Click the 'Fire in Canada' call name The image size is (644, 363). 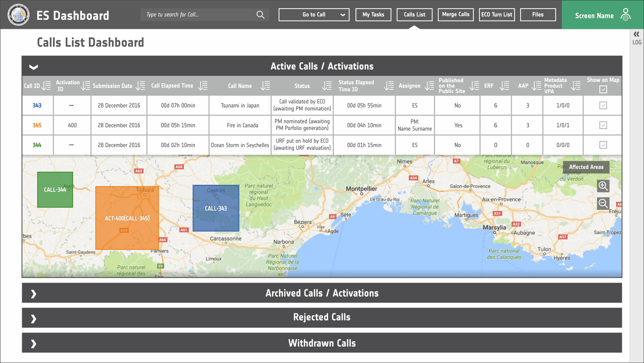point(243,125)
